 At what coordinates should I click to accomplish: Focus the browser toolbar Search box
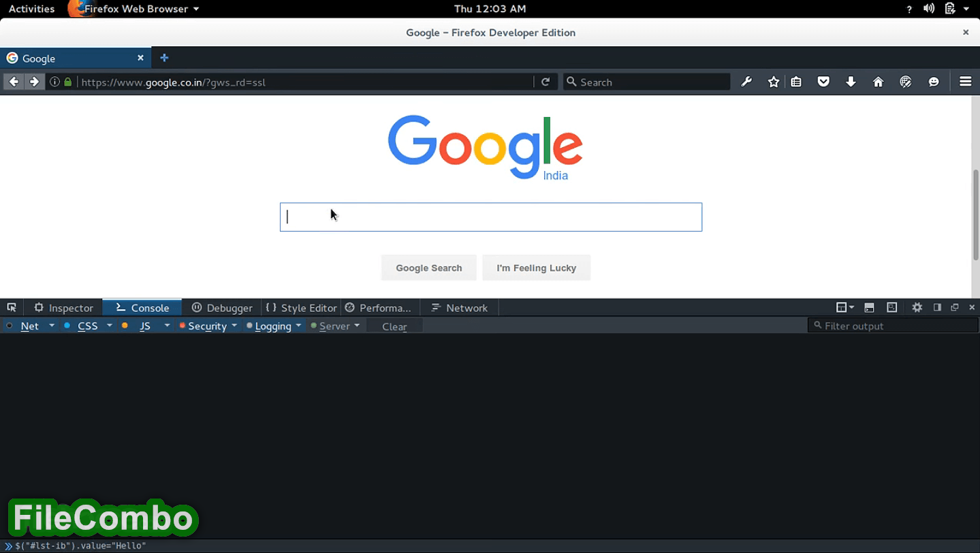point(646,82)
